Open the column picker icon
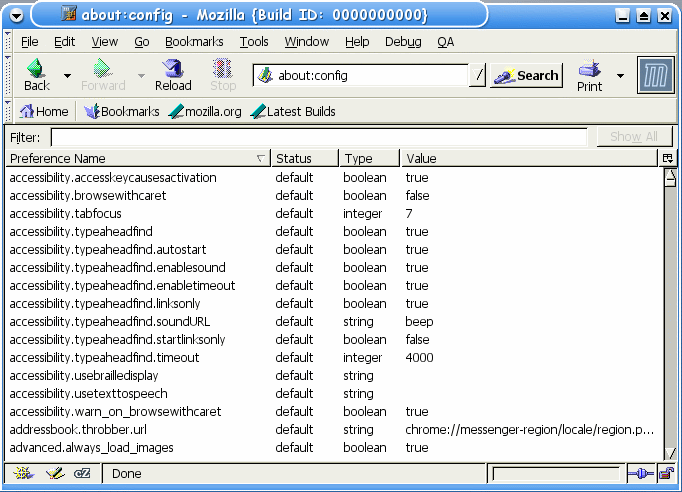This screenshot has width=682, height=492. pyautogui.click(x=668, y=158)
